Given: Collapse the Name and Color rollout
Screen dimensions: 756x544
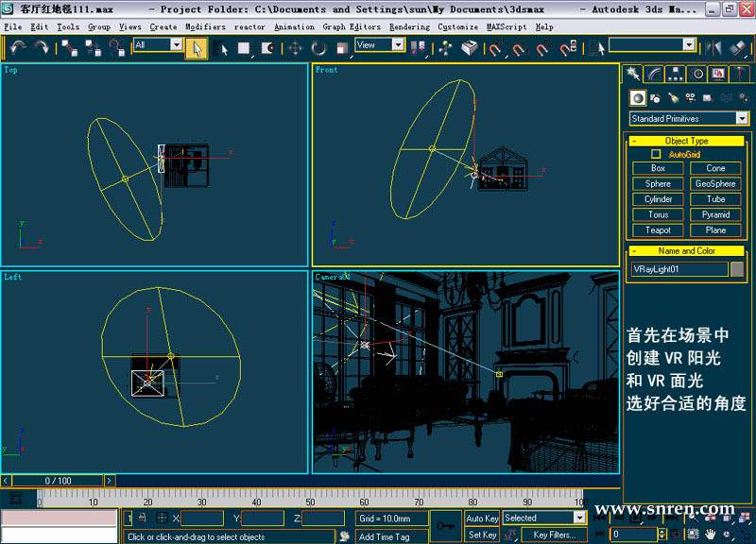Looking at the screenshot, I should (687, 250).
